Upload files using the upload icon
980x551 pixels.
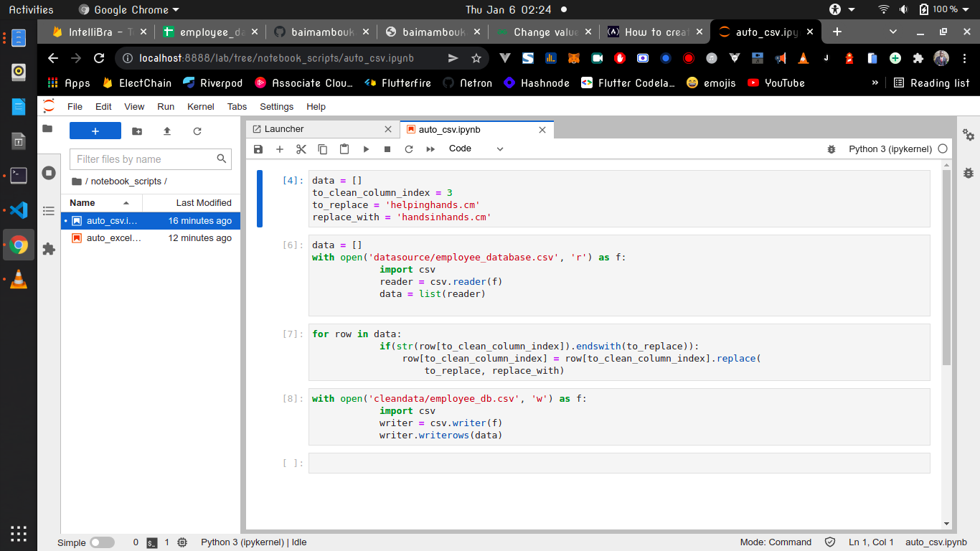(166, 131)
